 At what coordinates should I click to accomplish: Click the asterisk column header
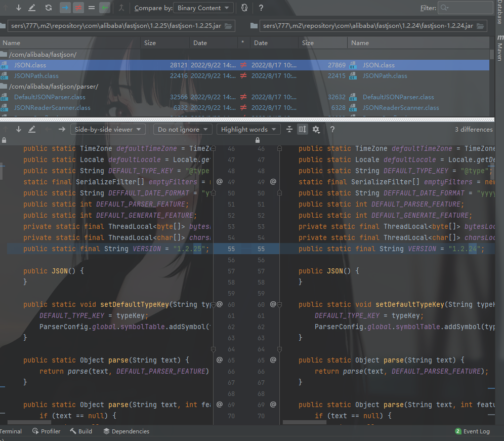[243, 43]
